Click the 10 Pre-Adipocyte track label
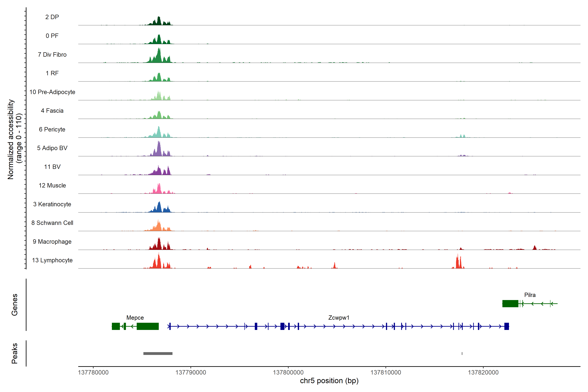The image size is (588, 392). (x=52, y=92)
